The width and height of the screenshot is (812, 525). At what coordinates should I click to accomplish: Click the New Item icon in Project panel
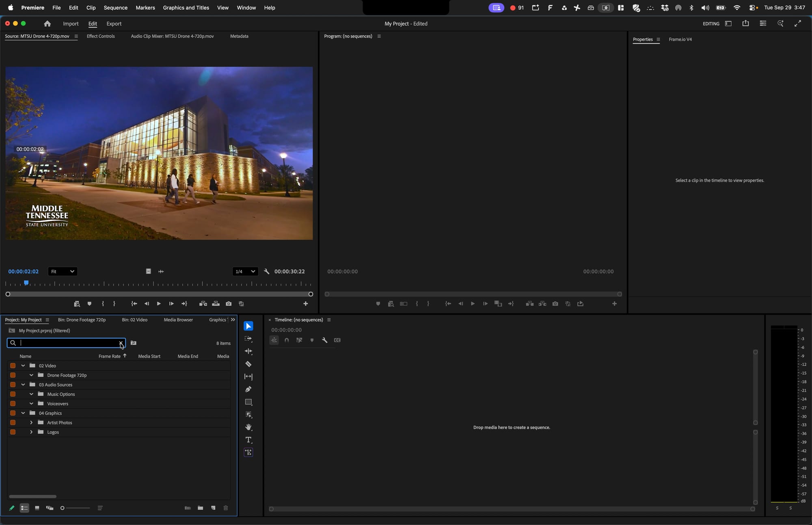coord(213,508)
